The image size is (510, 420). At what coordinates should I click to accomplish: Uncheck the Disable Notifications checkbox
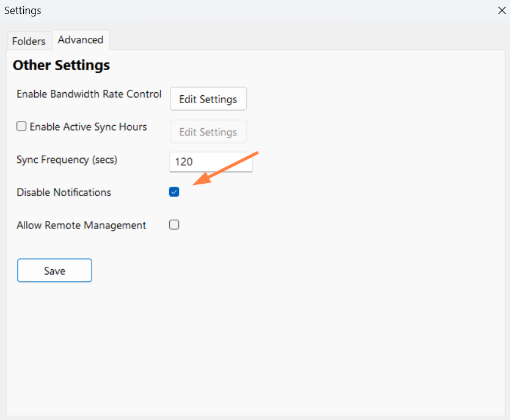coord(174,192)
